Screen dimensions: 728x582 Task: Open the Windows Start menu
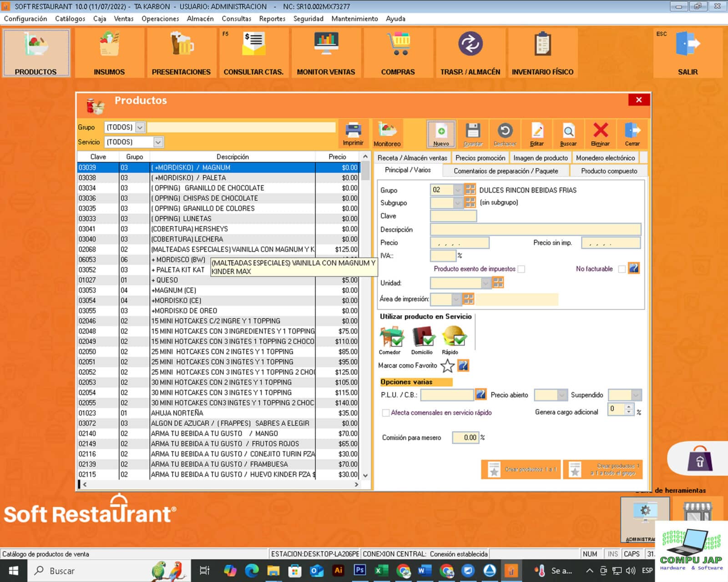[x=14, y=571]
